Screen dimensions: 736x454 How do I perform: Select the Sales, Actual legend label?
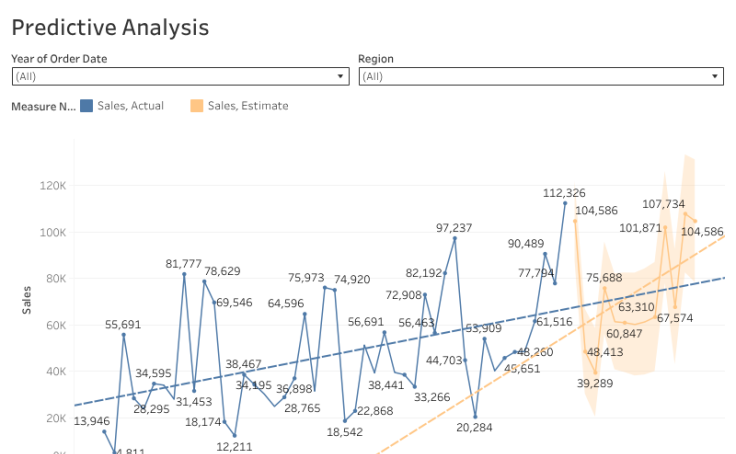click(132, 105)
